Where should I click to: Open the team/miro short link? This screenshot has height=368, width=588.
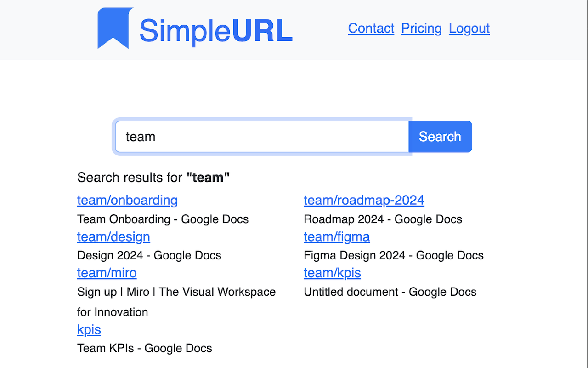107,273
